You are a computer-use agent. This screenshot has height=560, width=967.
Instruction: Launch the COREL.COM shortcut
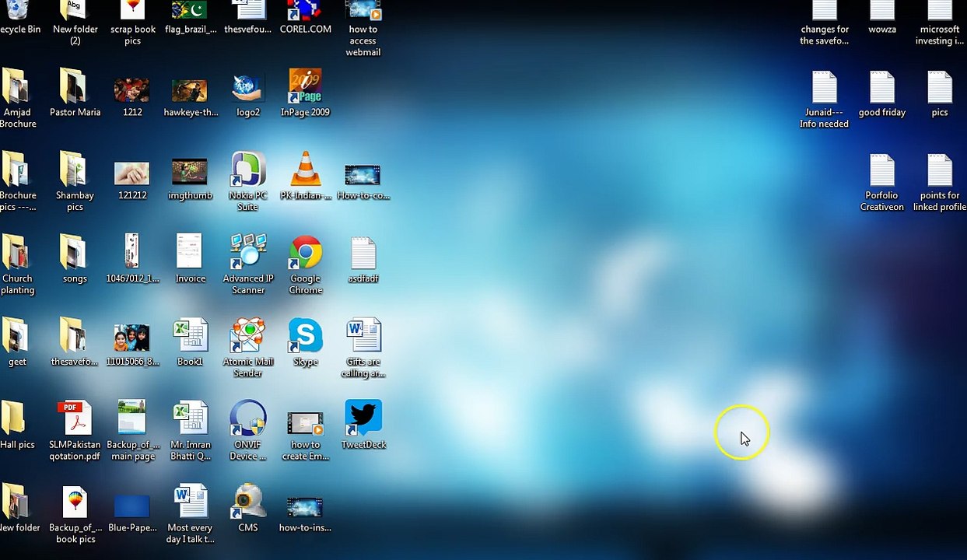click(305, 17)
